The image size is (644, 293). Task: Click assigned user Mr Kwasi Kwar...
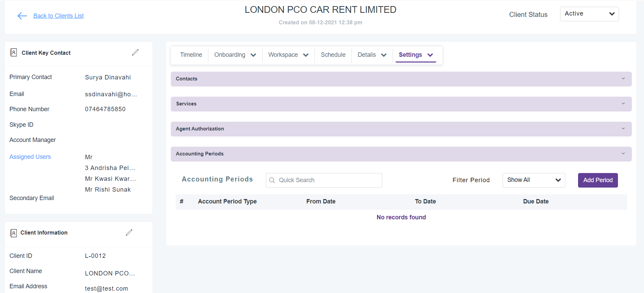(x=111, y=179)
